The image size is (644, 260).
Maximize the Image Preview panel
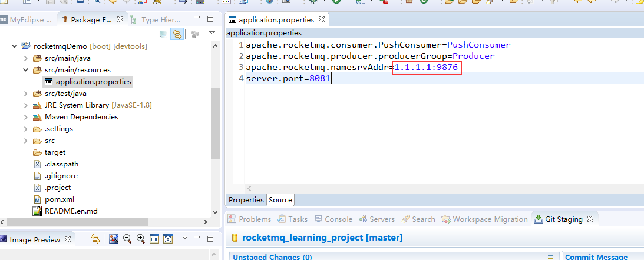point(210,238)
